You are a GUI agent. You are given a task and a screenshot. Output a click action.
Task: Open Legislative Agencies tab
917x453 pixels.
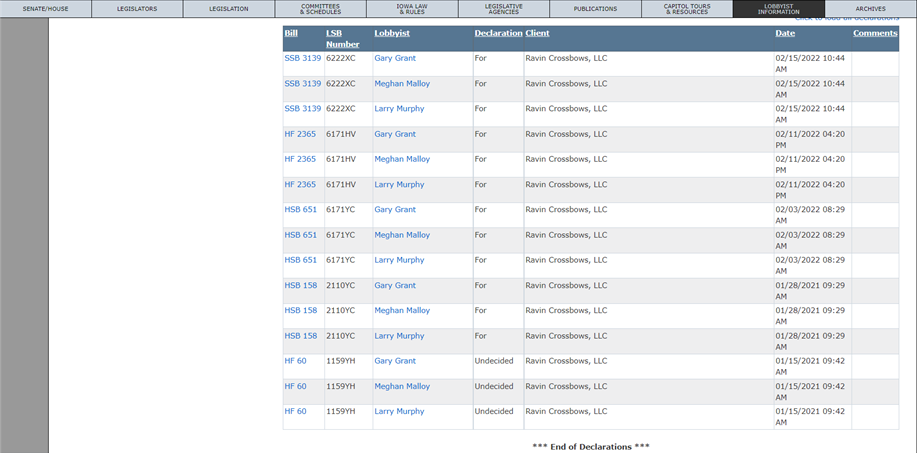[504, 9]
